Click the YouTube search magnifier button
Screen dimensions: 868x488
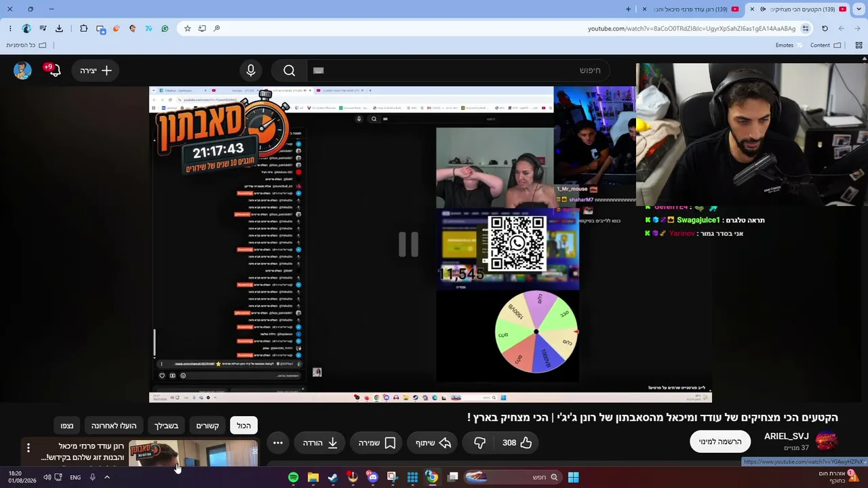pyautogui.click(x=289, y=70)
